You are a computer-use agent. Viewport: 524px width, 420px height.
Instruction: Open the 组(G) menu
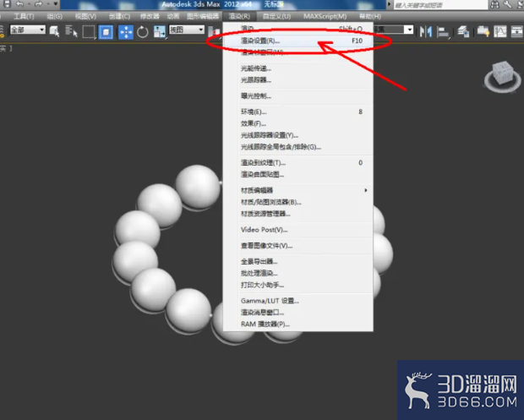[x=54, y=16]
